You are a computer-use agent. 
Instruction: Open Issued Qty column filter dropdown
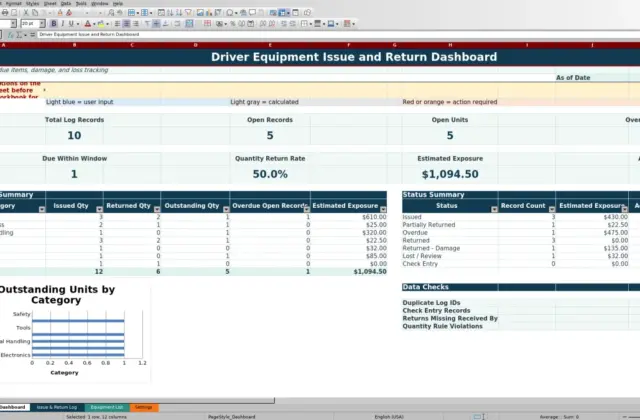[99, 209]
